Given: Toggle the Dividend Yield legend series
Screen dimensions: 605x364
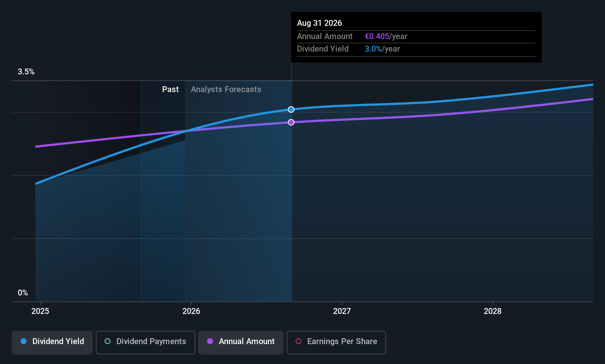Looking at the screenshot, I should point(52,342).
